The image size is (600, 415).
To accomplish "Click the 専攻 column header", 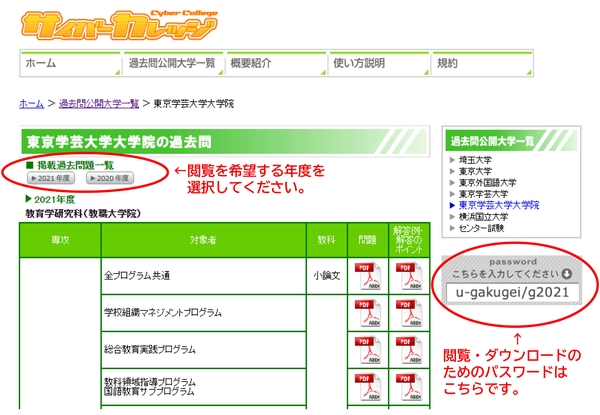I will 60,240.
